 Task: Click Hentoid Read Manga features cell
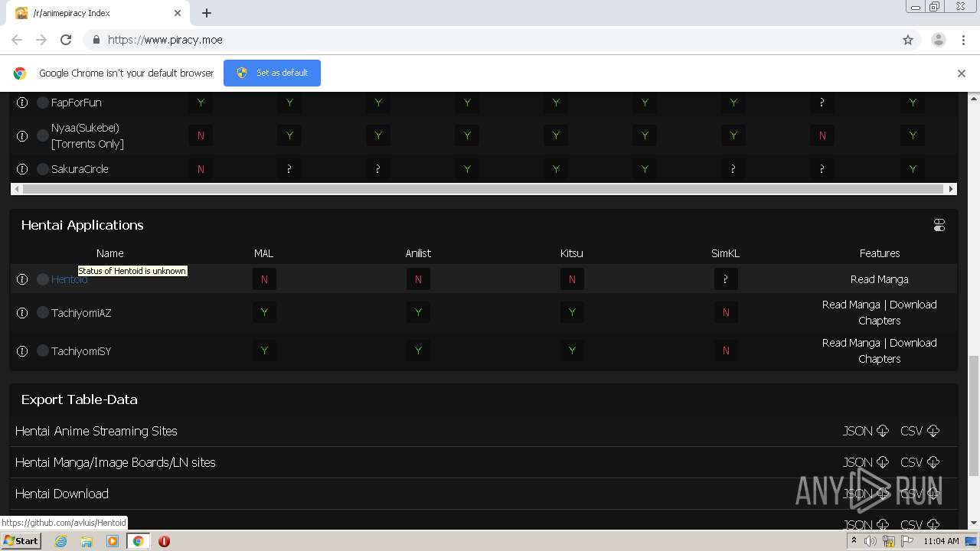880,279
